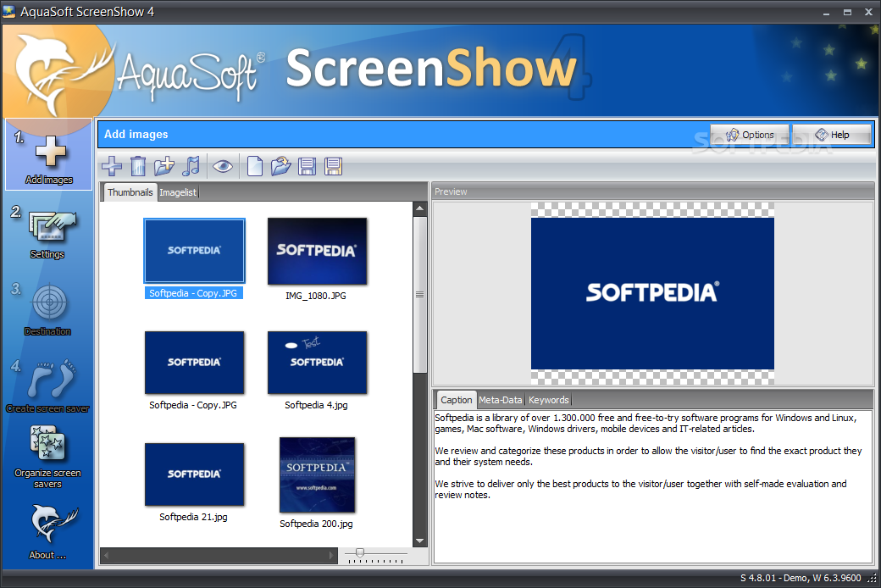The image size is (881, 588).
Task: Create a new project with the blank page icon
Action: pyautogui.click(x=254, y=166)
